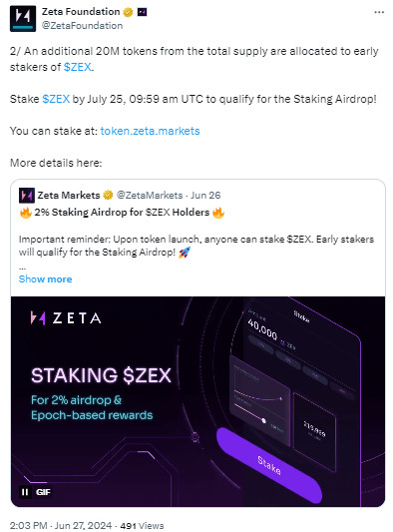Screen dimensions: 393x532
Task: Click the GIF label on the media
Action: 43,492
